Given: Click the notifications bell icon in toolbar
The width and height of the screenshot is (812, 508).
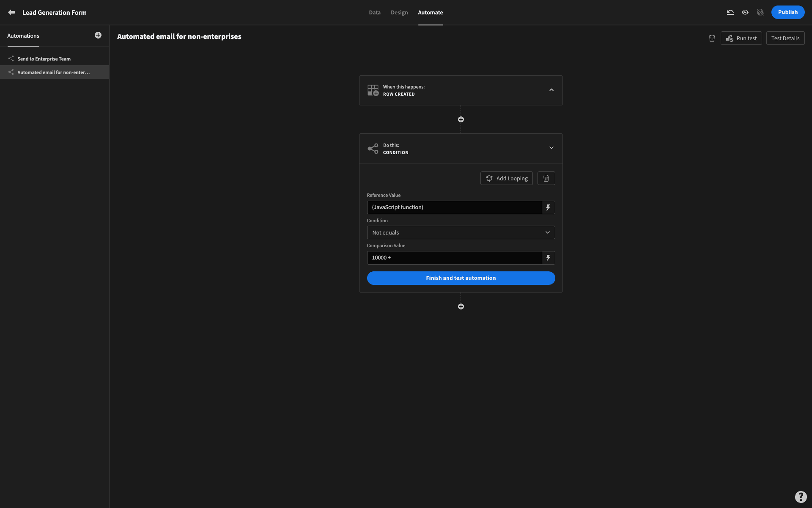Looking at the screenshot, I should click(760, 12).
